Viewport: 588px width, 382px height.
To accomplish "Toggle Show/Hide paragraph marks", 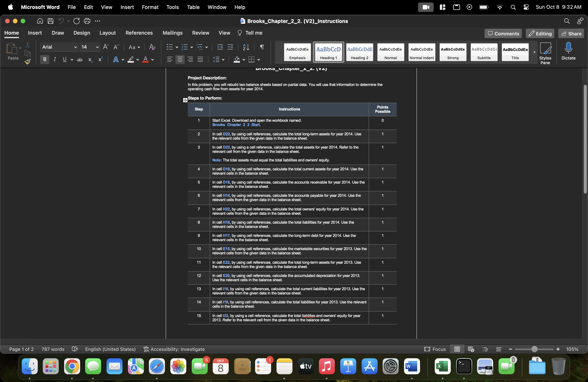I will pyautogui.click(x=262, y=47).
